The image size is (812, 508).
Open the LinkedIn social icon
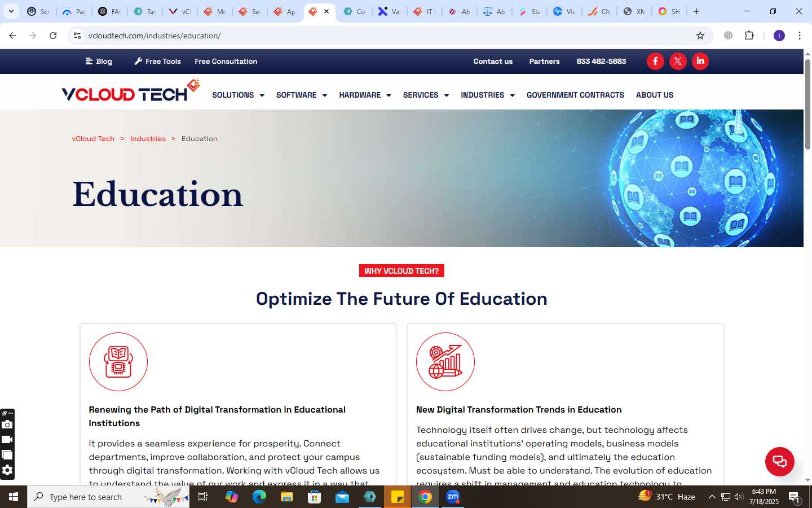(700, 61)
